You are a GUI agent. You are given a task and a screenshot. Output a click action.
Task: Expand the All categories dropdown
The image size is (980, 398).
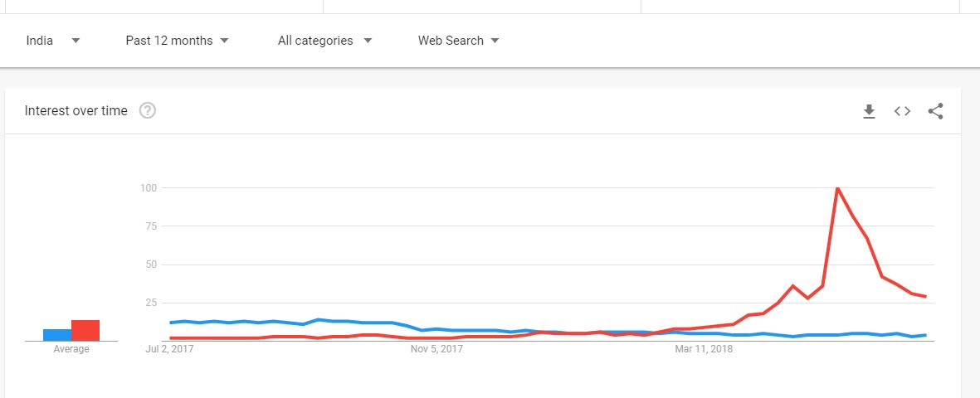pyautogui.click(x=324, y=41)
